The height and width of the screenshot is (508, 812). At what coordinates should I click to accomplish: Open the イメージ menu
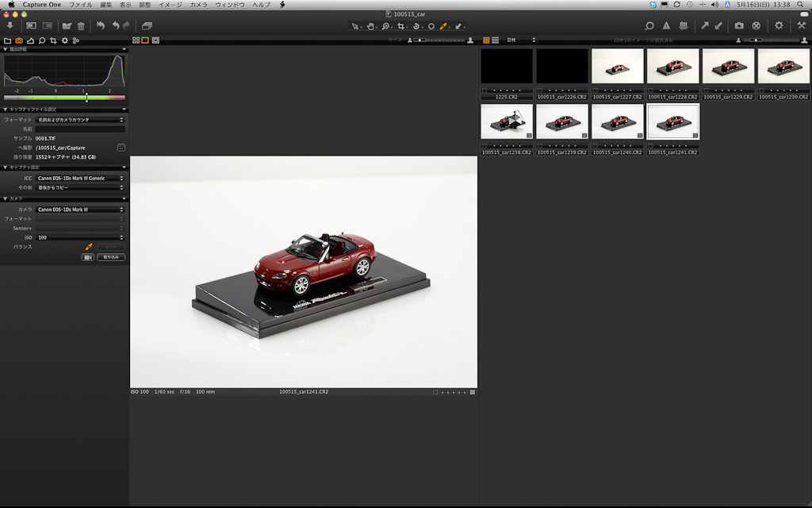pos(170,5)
